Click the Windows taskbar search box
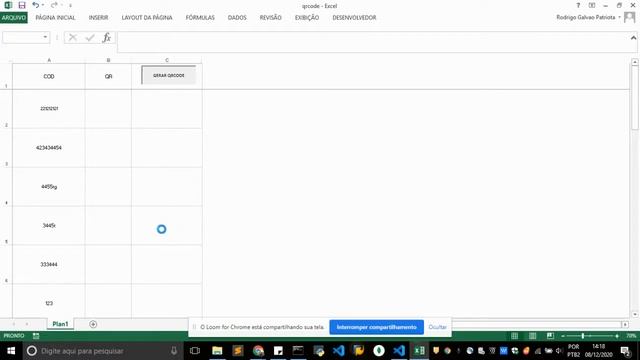Image resolution: width=640 pixels, height=360 pixels. (103, 351)
